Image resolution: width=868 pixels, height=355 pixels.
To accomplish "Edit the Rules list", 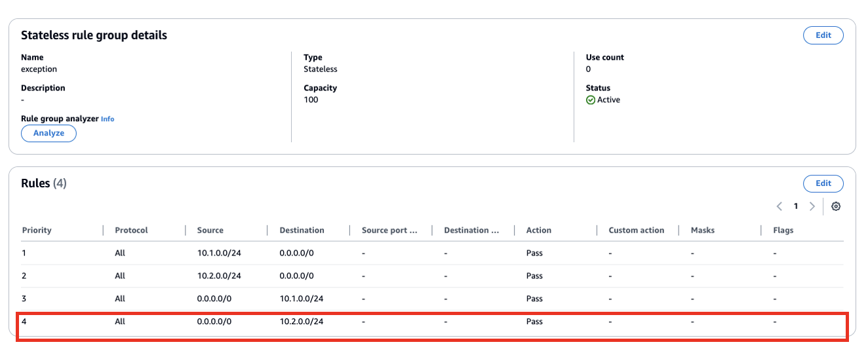I will 823,183.
